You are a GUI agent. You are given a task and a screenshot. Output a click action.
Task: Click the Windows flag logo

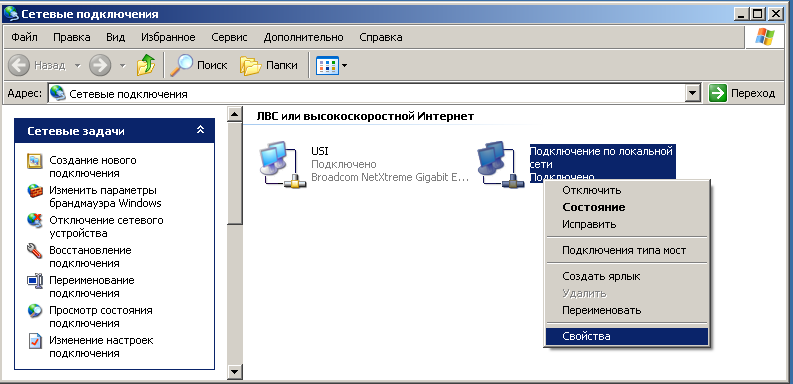(x=765, y=37)
